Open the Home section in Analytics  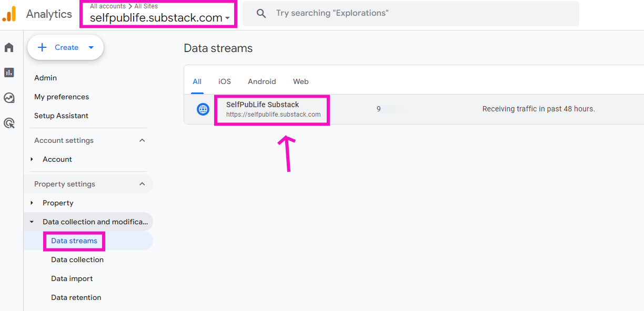click(8, 47)
